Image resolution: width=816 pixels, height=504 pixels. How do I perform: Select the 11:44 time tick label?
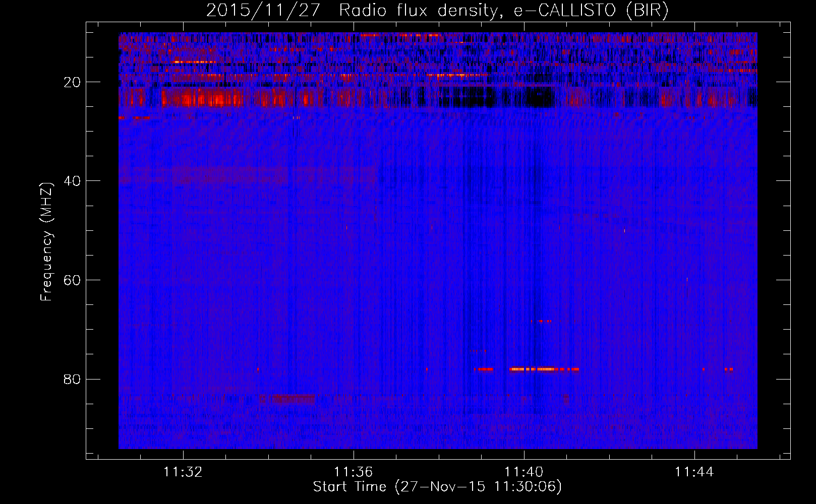tap(694, 472)
